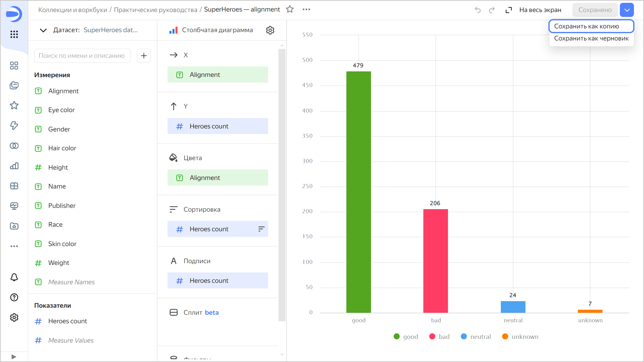Open the three-dots more actions menu
This screenshot has height=362, width=644.
point(306,9)
